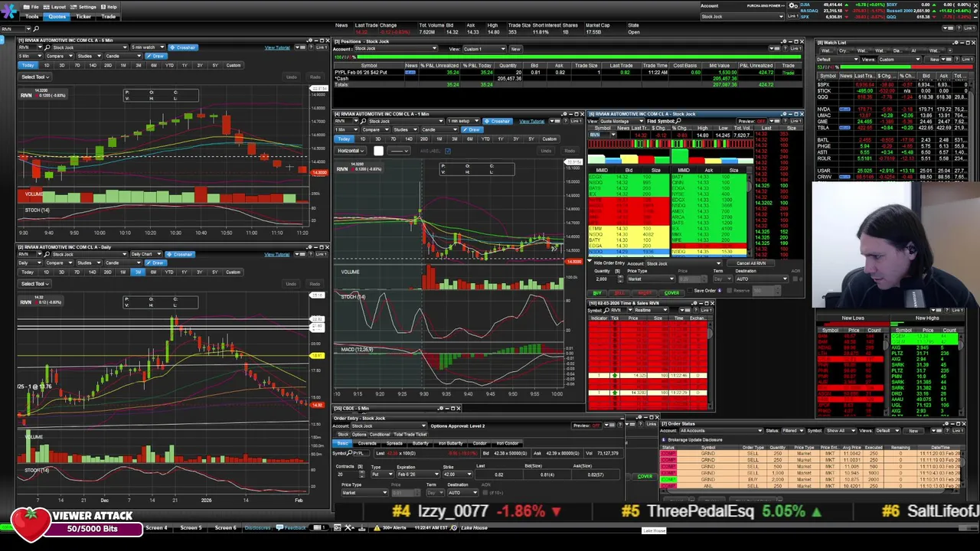The width and height of the screenshot is (980, 551).
Task: Switch to the Trade tab
Action: [109, 16]
